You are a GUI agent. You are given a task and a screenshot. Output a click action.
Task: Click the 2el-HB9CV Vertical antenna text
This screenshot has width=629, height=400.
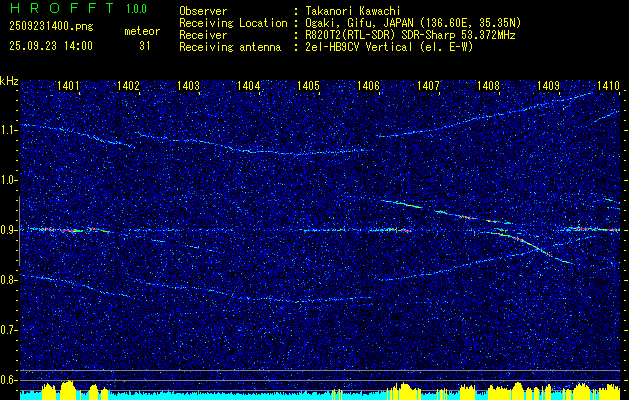coord(390,47)
